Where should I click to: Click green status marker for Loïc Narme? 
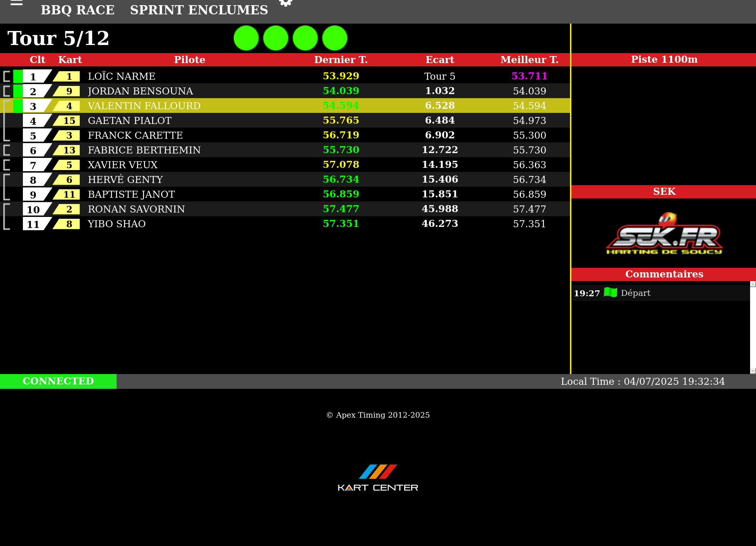pyautogui.click(x=18, y=76)
